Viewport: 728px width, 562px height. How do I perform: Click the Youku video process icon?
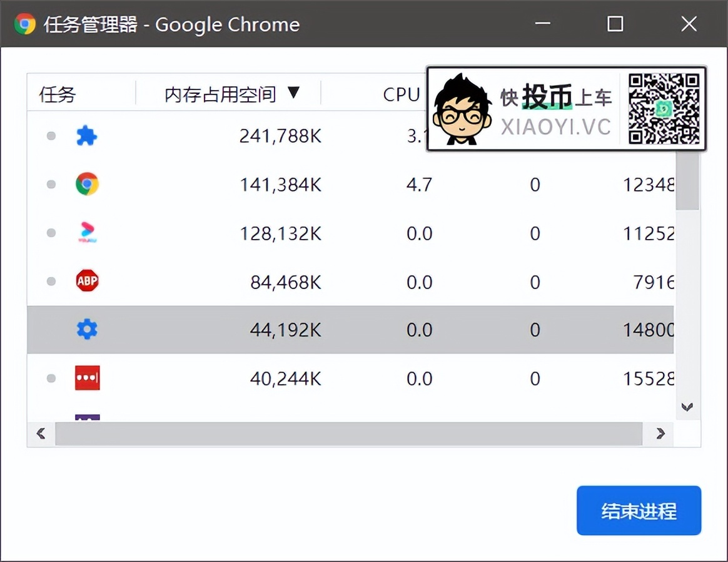pos(87,232)
